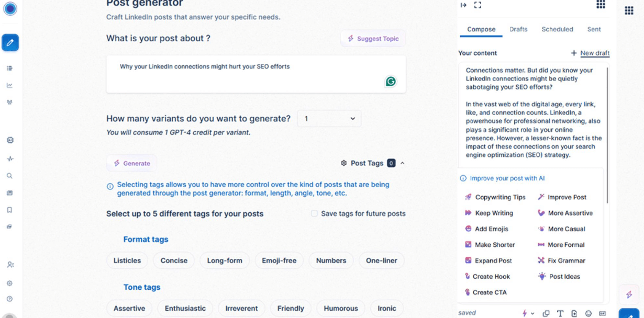Image resolution: width=644 pixels, height=318 pixels.
Task: Click the Suggest Topic button
Action: pos(373,39)
